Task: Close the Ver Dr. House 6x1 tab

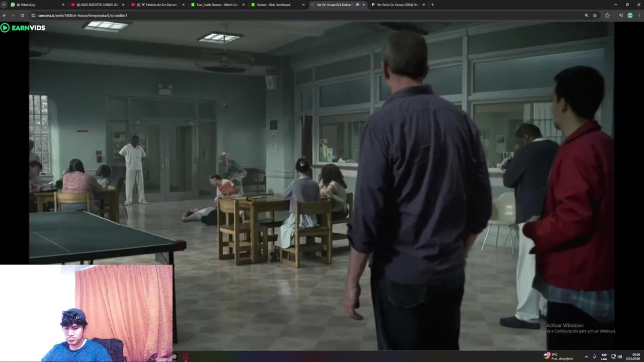Action: [363, 5]
